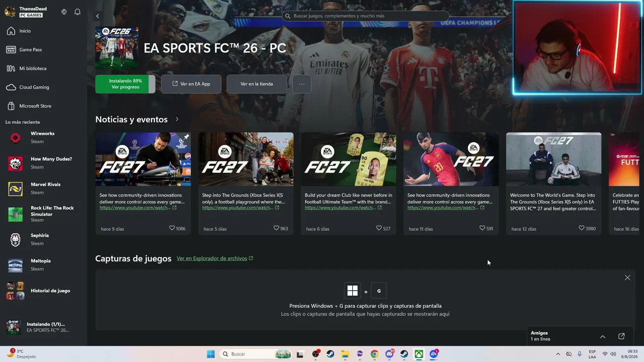The width and height of the screenshot is (644, 362).
Task: Open How Many Dudes? recent game
Action: click(43, 163)
